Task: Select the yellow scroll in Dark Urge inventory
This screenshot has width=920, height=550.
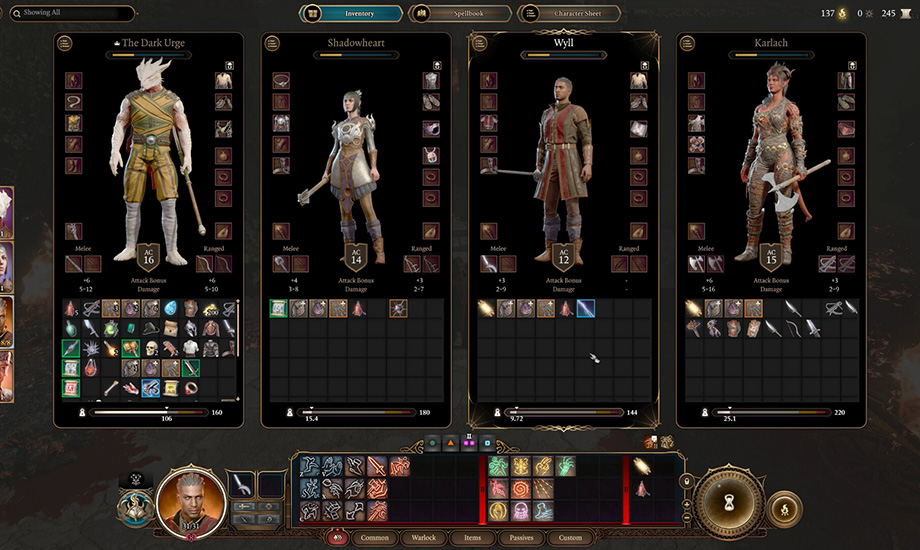Action: (x=170, y=388)
